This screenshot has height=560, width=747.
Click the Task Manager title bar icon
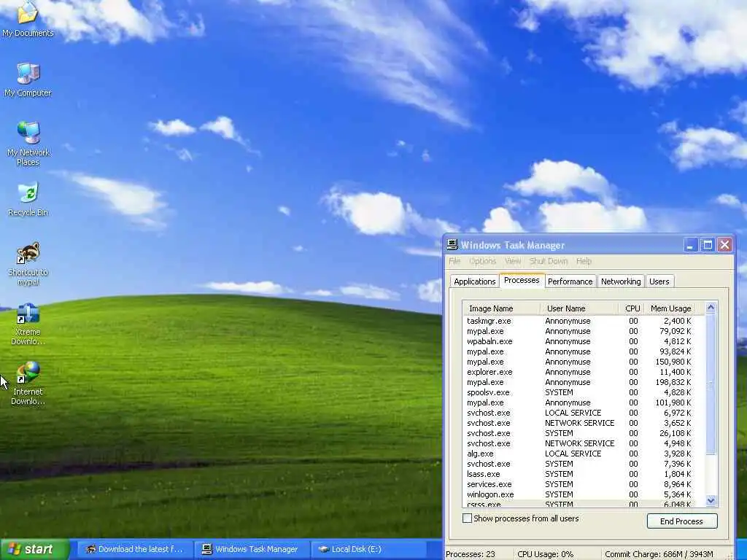click(x=452, y=245)
